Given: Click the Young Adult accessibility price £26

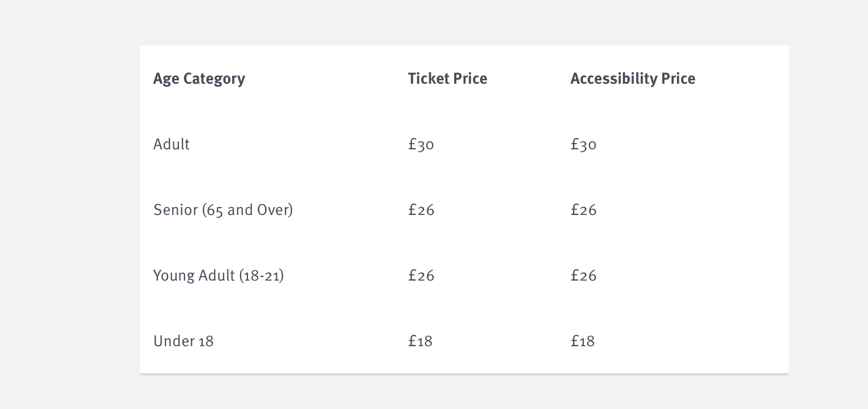Looking at the screenshot, I should pos(584,275).
